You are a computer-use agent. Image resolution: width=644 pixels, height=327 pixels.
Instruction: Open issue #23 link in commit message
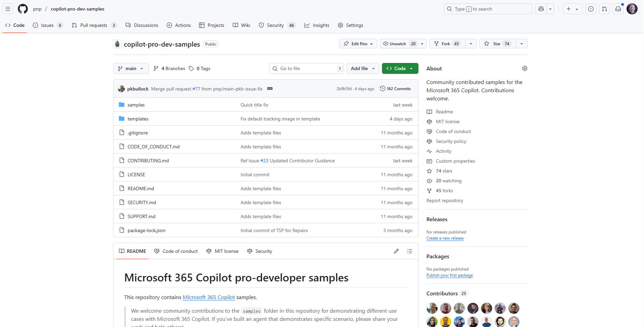(264, 161)
